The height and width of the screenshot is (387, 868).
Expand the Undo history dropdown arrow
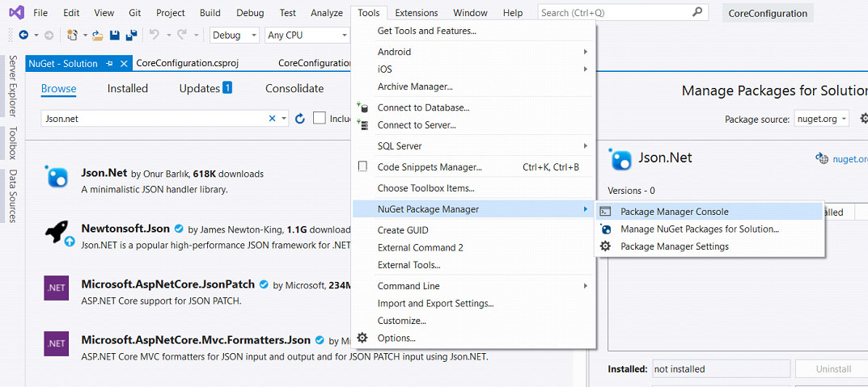[169, 36]
